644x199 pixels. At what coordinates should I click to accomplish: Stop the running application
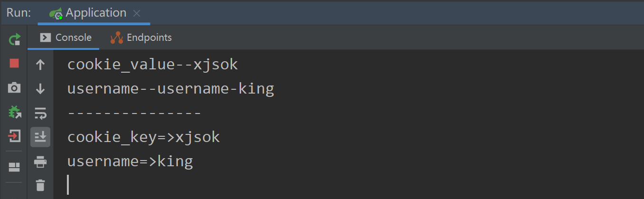coord(15,63)
